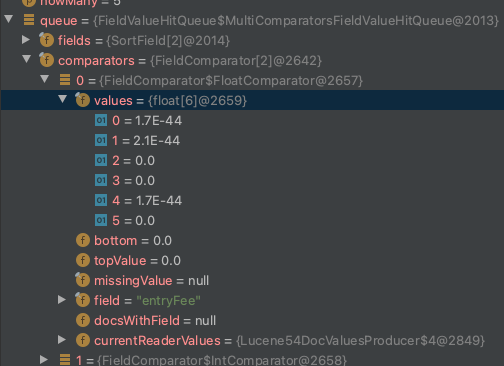The width and height of the screenshot is (504, 366).
Task: Expand the field "entryFee" node
Action: (62, 300)
